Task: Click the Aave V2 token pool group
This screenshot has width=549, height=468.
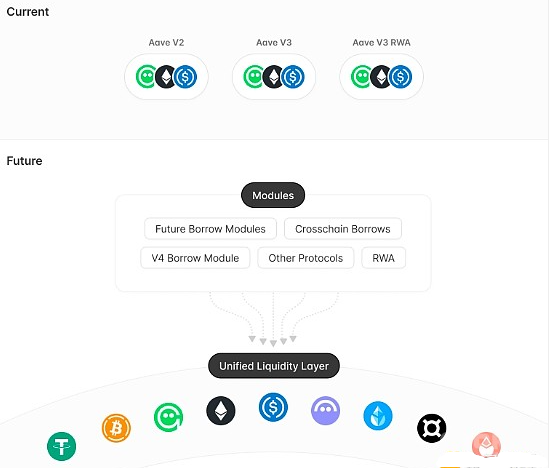Action: [x=166, y=77]
